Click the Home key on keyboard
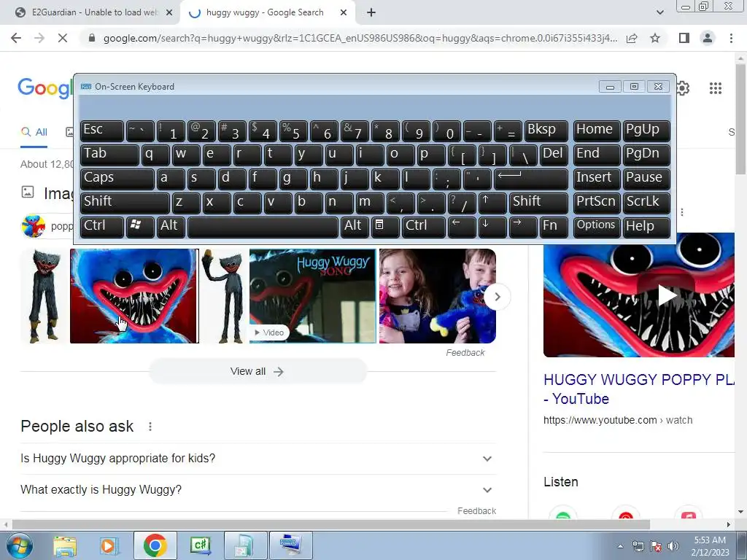 [x=597, y=131]
